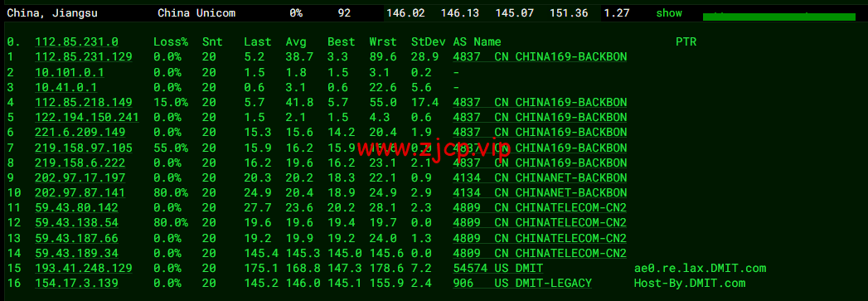Click IP 59.43.80.142 link
This screenshot has width=868, height=301.
[76, 208]
